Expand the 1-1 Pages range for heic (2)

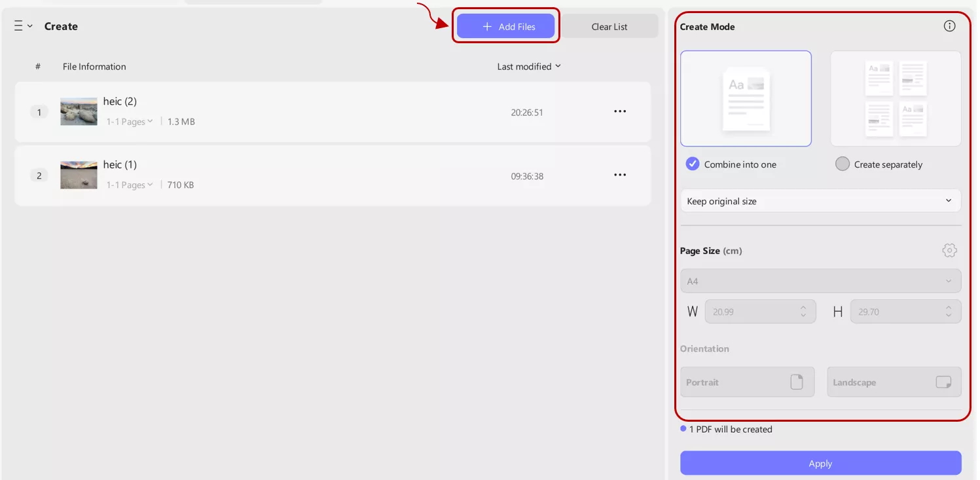[129, 122]
